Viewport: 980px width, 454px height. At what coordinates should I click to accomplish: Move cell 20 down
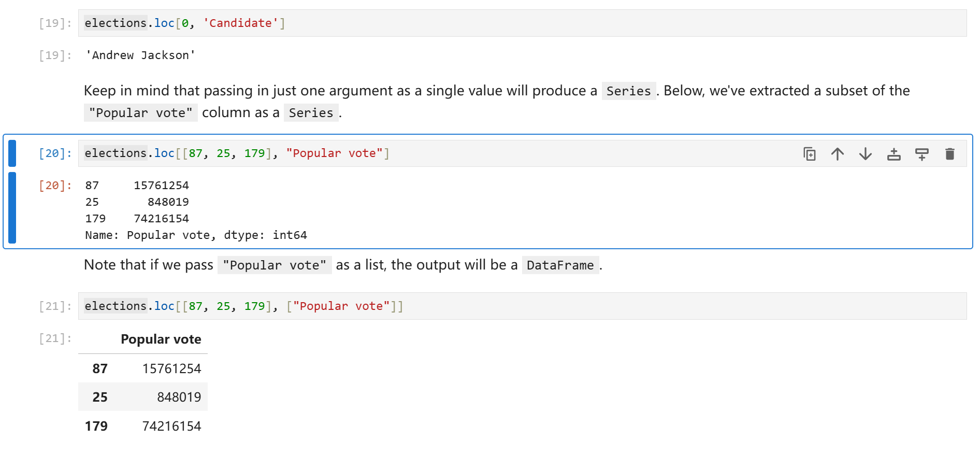[x=865, y=154]
